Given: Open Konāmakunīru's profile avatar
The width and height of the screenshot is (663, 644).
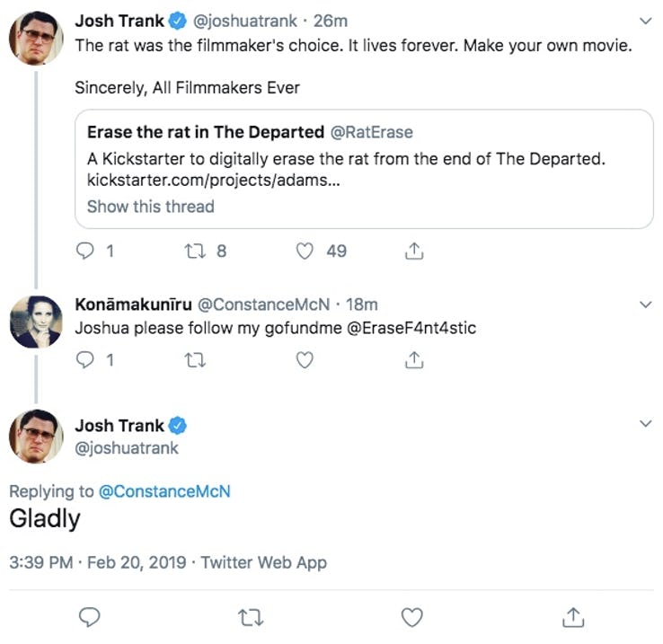Looking at the screenshot, I should (35, 321).
